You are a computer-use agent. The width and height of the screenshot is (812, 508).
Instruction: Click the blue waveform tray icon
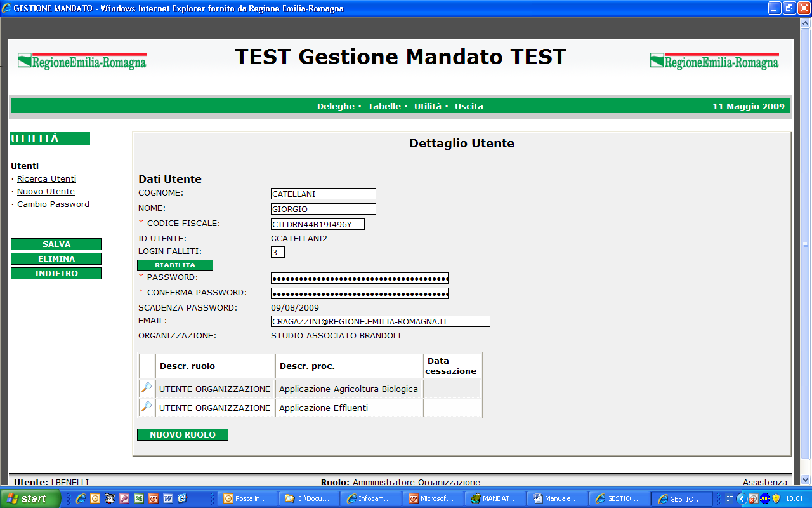(x=765, y=498)
